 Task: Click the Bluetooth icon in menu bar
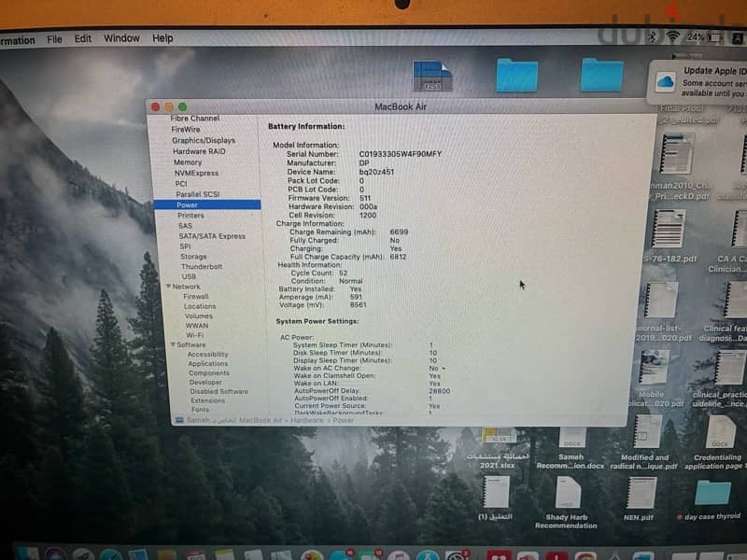[x=653, y=36]
